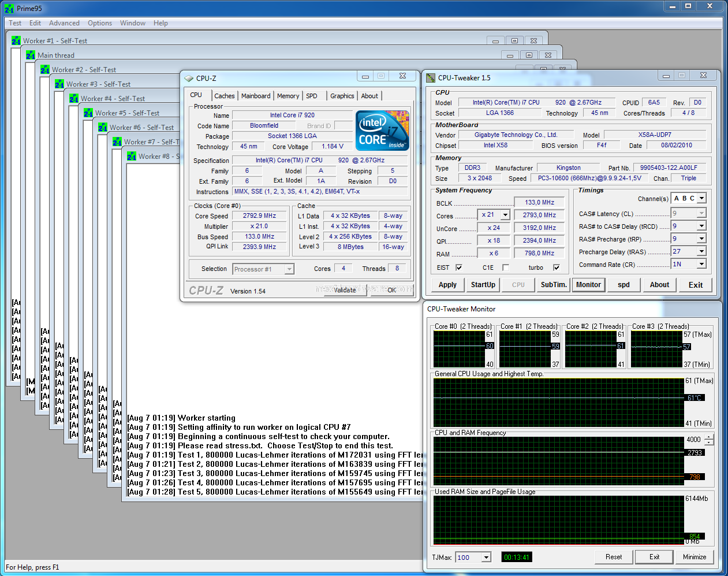Click the Worker #6 - Self-Test window icon
This screenshot has height=576, width=728.
(x=103, y=127)
